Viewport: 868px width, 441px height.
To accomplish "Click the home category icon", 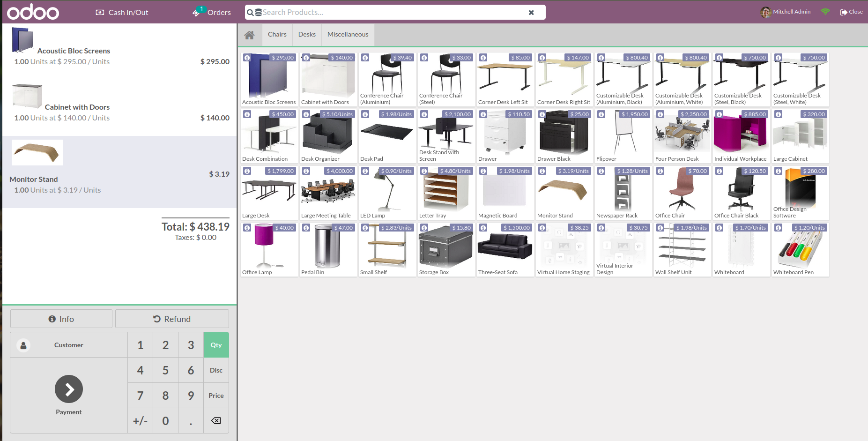I will tap(249, 35).
